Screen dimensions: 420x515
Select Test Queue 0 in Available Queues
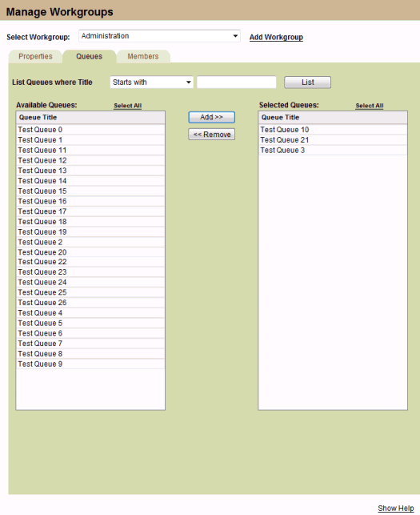click(x=90, y=130)
